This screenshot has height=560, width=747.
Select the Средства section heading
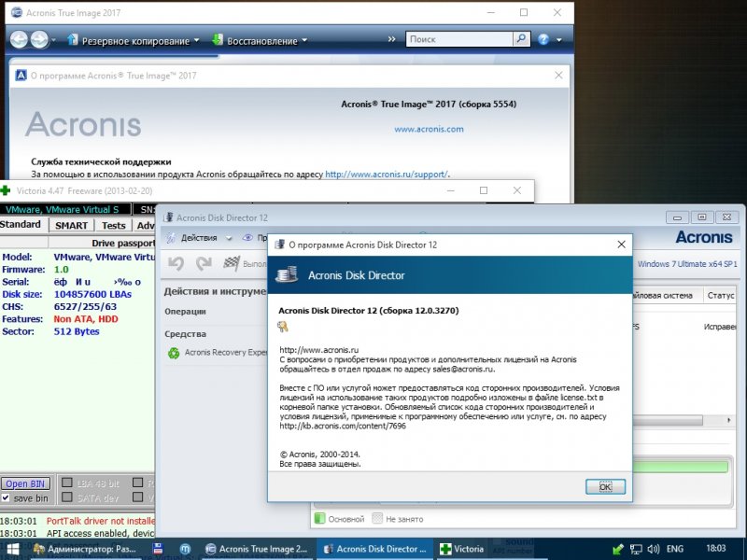(x=185, y=334)
